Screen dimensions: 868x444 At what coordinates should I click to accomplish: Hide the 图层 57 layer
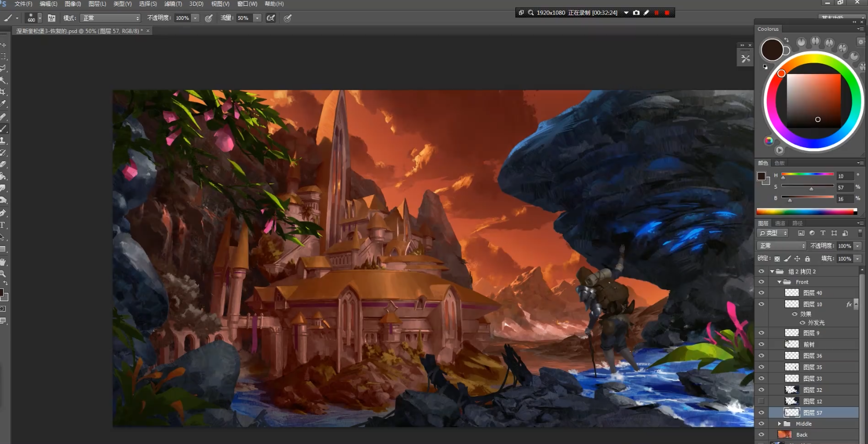[x=762, y=413]
